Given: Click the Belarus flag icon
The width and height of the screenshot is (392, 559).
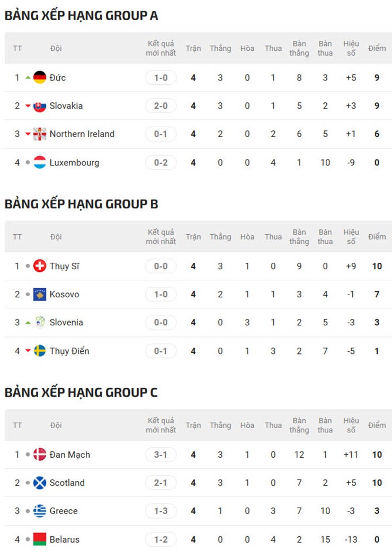Looking at the screenshot, I should [40, 539].
